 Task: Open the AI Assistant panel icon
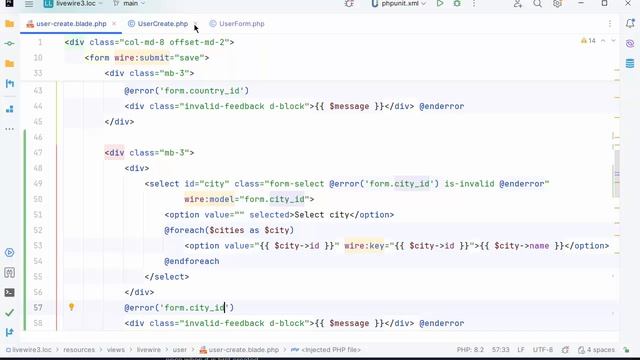630,43
